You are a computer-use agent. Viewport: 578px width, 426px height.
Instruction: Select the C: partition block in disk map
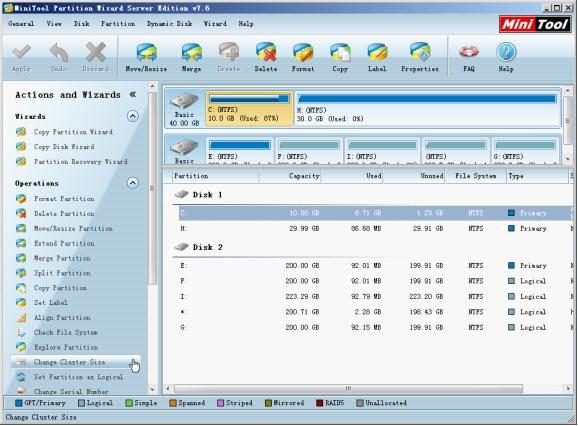tap(249, 108)
